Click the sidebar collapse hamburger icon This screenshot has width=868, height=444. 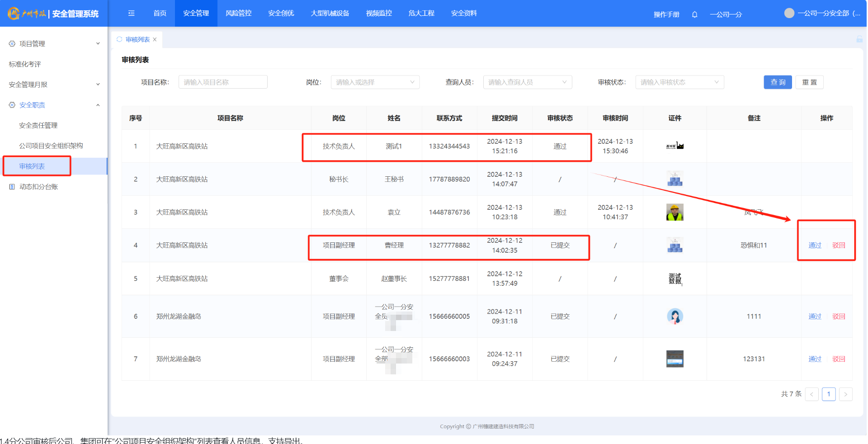tap(131, 14)
